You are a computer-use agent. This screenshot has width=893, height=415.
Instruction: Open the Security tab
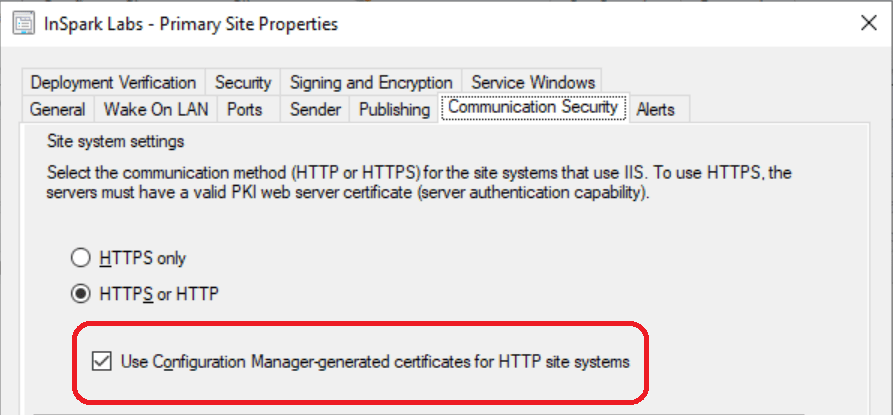point(242,83)
